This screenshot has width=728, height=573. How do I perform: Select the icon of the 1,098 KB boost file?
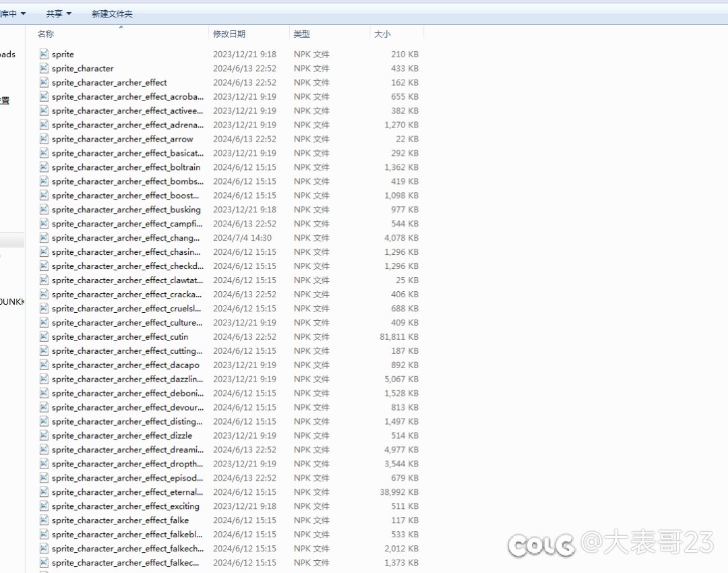pyautogui.click(x=44, y=195)
